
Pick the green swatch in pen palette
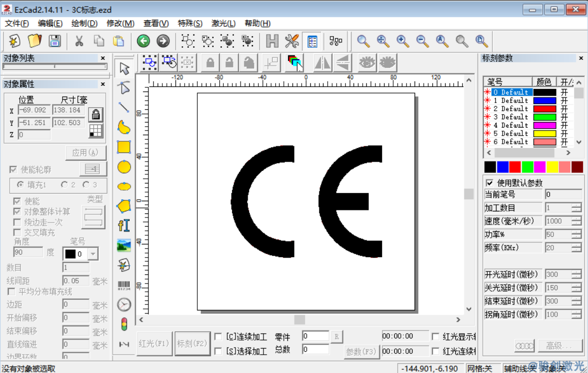pos(527,167)
